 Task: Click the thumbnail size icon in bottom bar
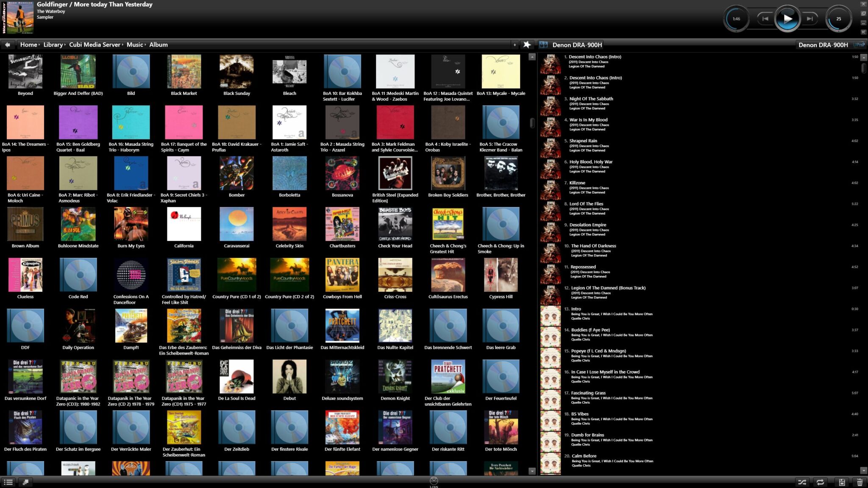click(x=25, y=482)
